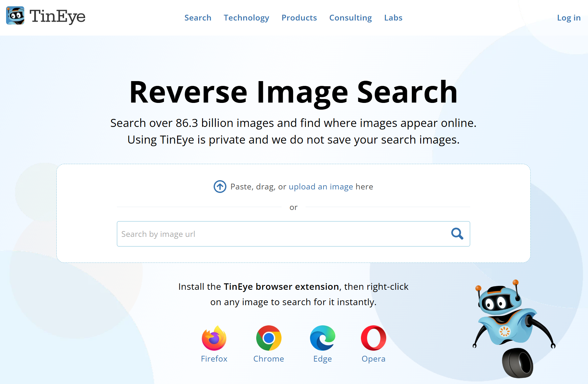Open the Consulting nav item
Image resolution: width=588 pixels, height=384 pixels.
click(350, 18)
